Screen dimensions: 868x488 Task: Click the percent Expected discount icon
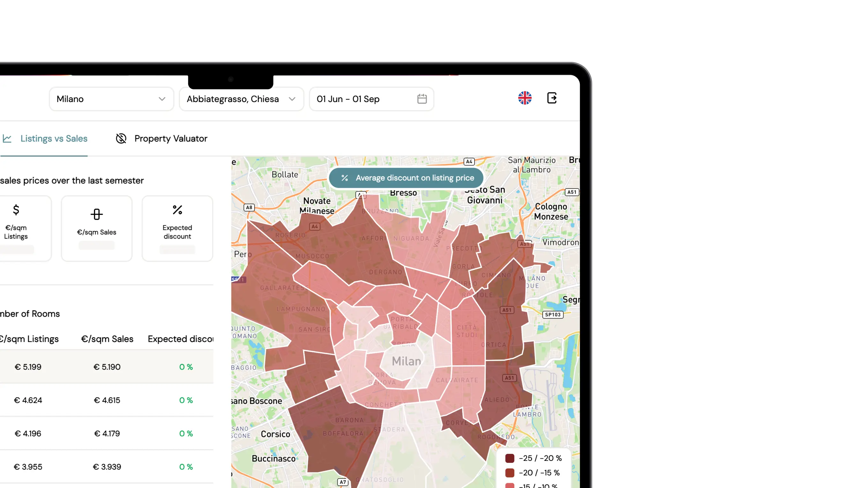point(177,210)
